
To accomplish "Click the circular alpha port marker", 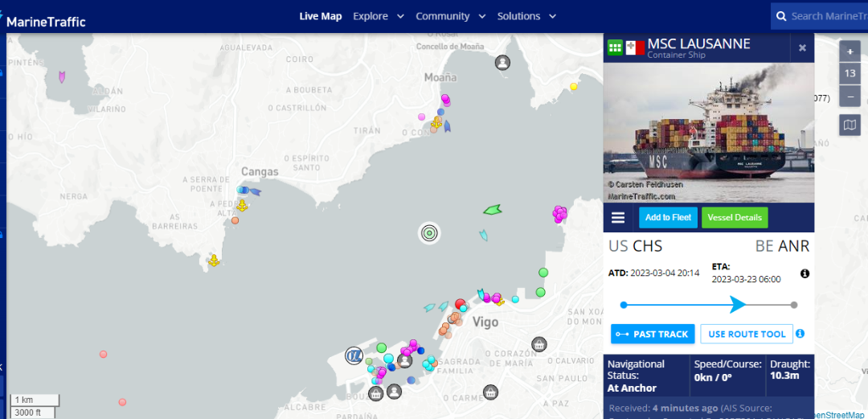I will coord(354,355).
